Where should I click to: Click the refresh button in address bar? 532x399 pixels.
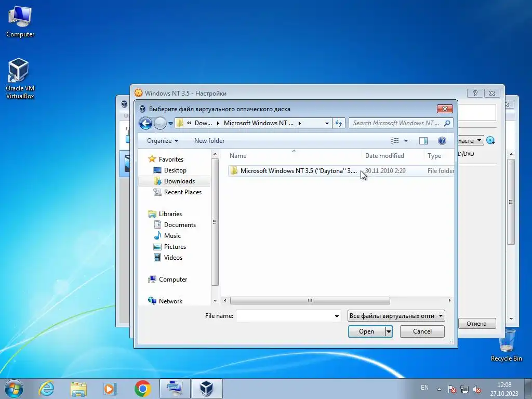pyautogui.click(x=339, y=123)
